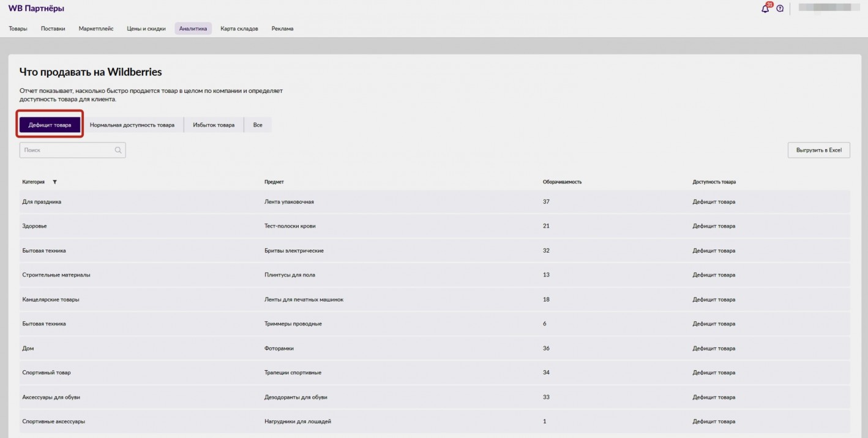Select the Здоровье category cell
Image resolution: width=868 pixels, height=438 pixels.
pos(35,226)
